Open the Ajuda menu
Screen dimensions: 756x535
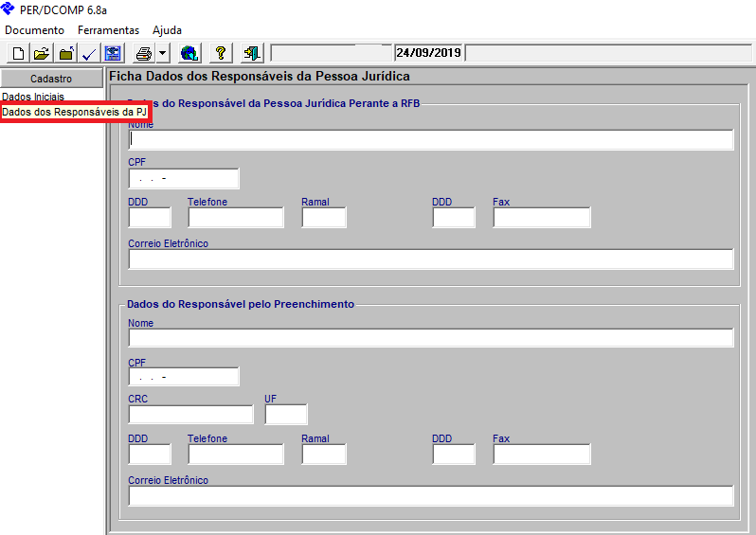click(x=167, y=30)
